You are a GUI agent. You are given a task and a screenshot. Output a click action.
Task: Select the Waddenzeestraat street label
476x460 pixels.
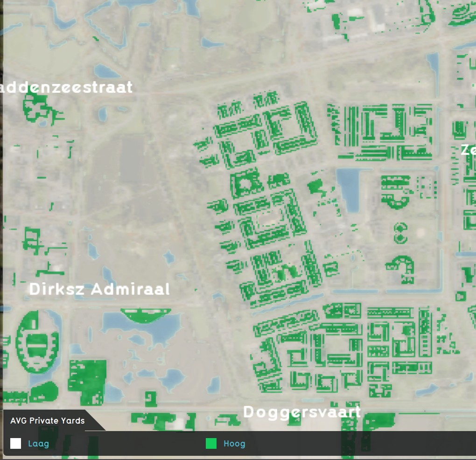click(x=66, y=87)
